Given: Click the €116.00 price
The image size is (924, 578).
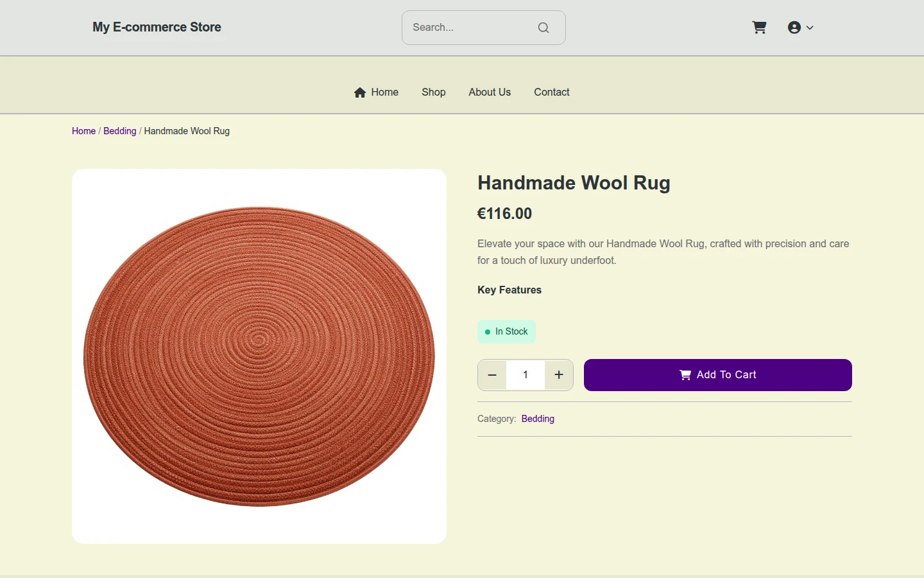Looking at the screenshot, I should coord(505,214).
